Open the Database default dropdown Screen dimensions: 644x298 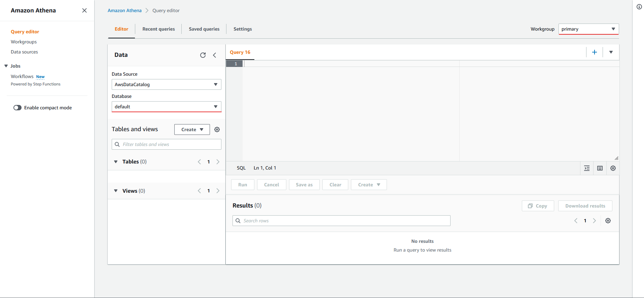point(166,107)
